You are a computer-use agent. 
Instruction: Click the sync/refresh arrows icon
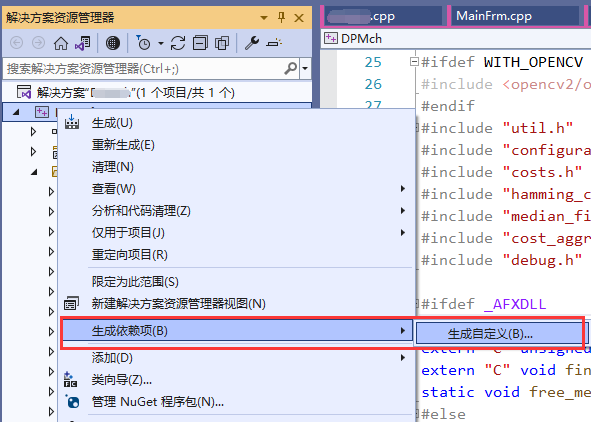(178, 43)
